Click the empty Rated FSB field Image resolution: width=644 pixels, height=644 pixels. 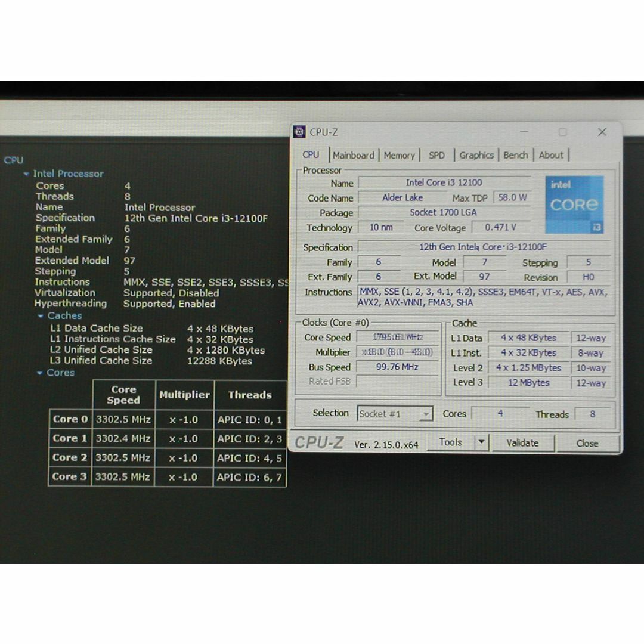[397, 381]
